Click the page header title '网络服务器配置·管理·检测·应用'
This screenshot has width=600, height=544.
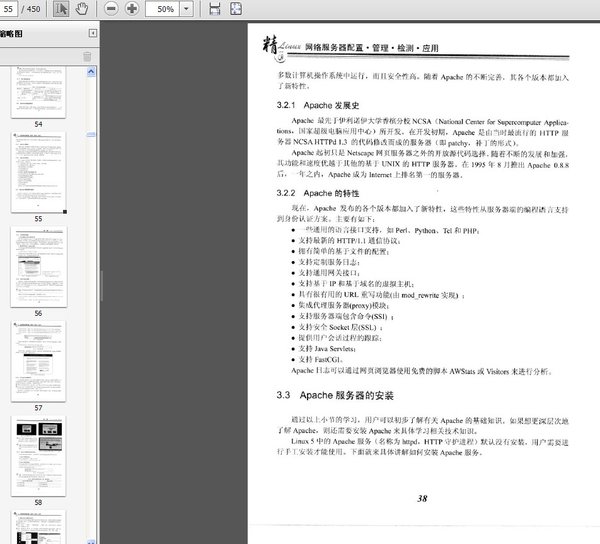(372, 48)
